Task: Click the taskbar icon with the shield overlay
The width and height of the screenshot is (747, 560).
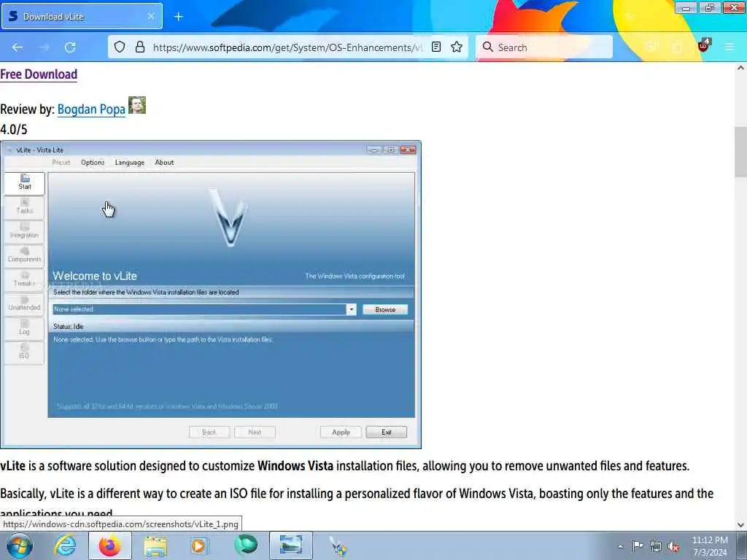Action: (x=338, y=547)
